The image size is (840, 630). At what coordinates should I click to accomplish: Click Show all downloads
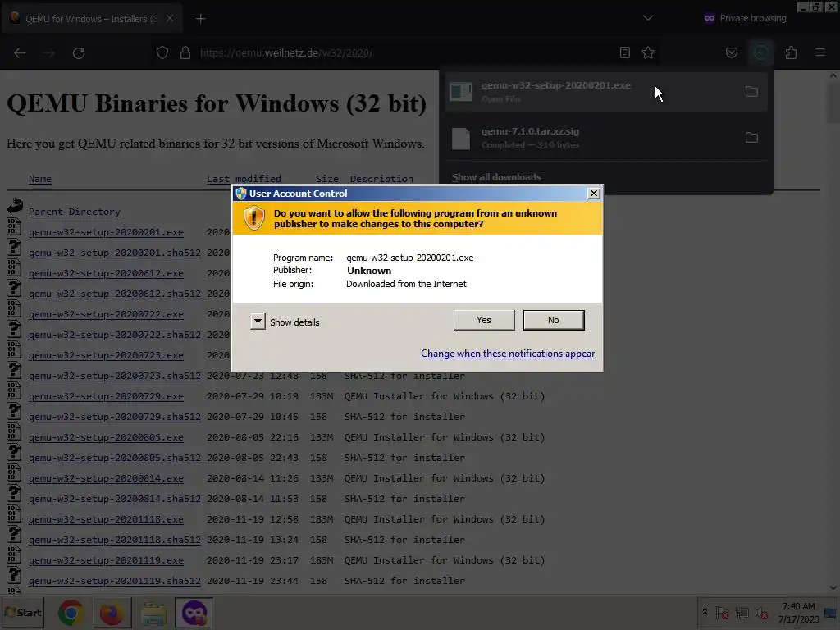[x=496, y=177]
